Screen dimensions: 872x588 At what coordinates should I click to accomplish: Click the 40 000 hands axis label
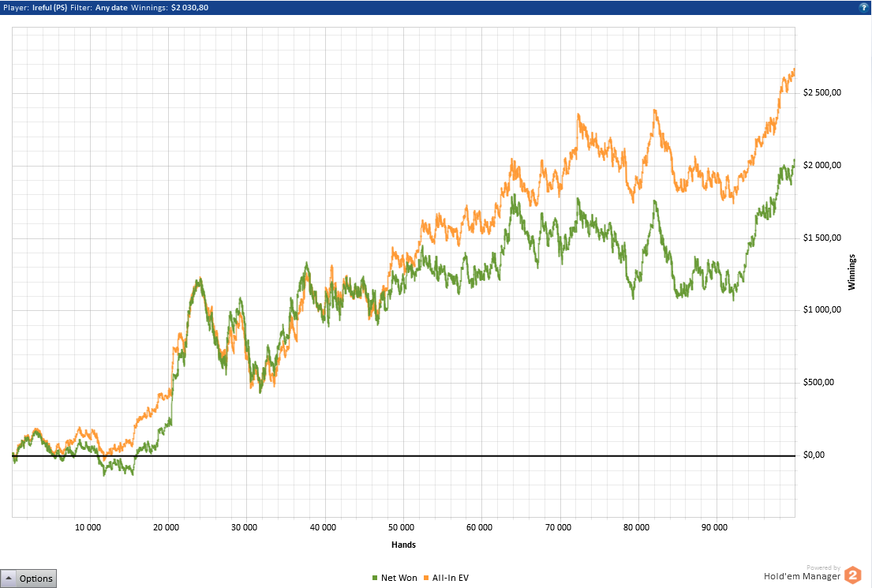(x=323, y=527)
